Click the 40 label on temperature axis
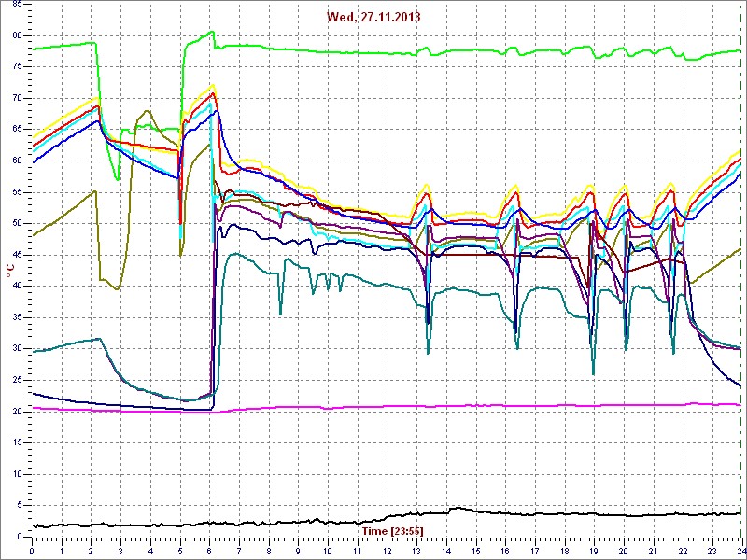 coord(17,287)
